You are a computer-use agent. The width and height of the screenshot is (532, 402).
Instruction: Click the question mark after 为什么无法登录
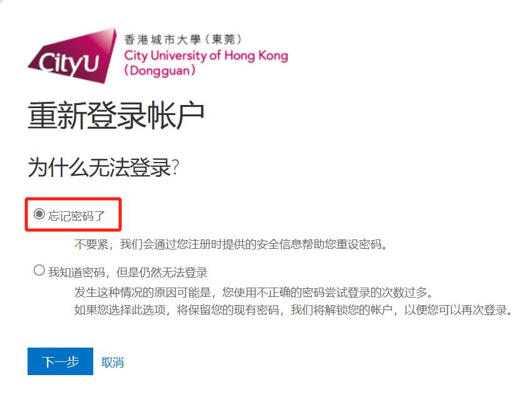[175, 167]
